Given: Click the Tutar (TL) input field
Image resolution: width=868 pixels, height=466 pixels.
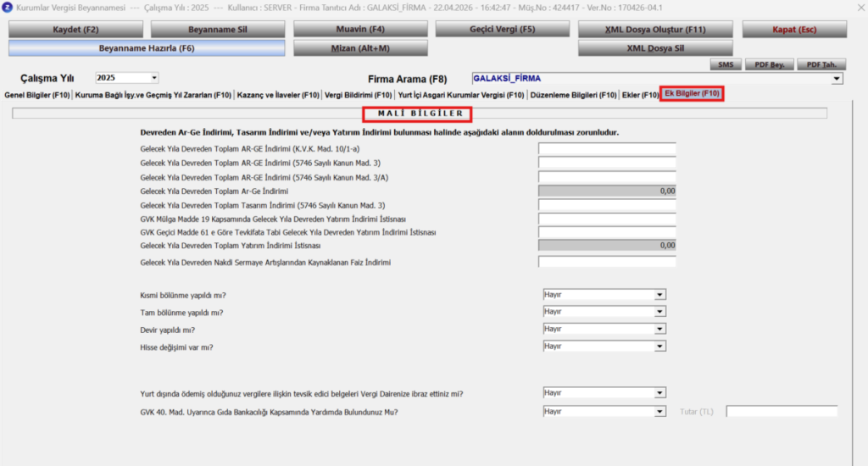Looking at the screenshot, I should pyautogui.click(x=782, y=412).
